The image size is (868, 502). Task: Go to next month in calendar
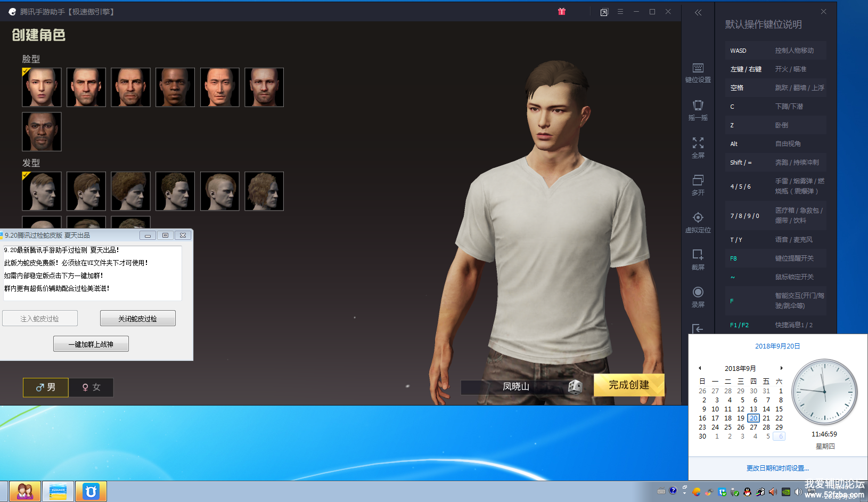pyautogui.click(x=781, y=368)
